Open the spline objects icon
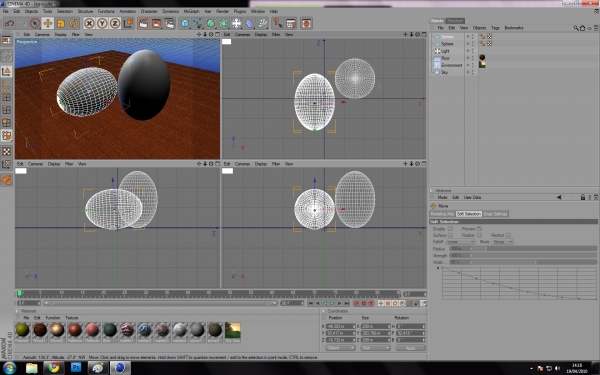 click(x=198, y=23)
